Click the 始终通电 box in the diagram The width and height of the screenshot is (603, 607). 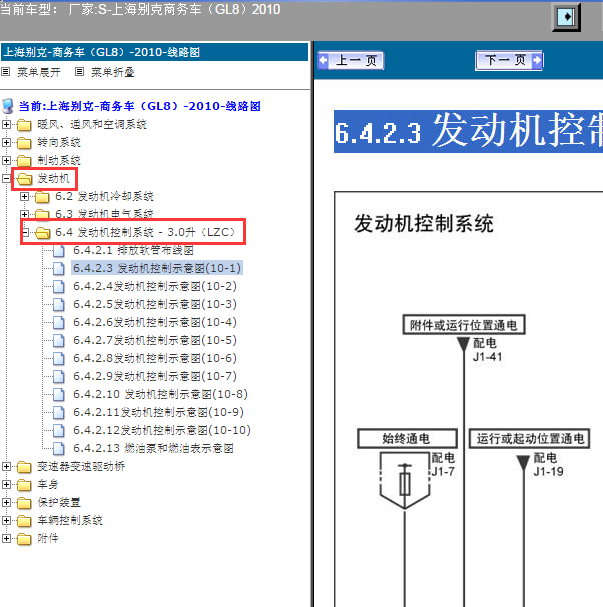coord(407,439)
